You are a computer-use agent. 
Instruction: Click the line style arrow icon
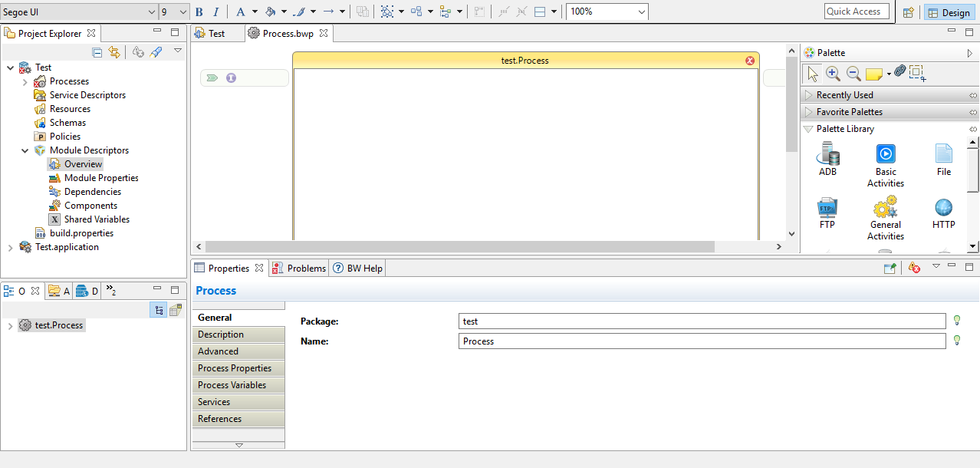(328, 12)
